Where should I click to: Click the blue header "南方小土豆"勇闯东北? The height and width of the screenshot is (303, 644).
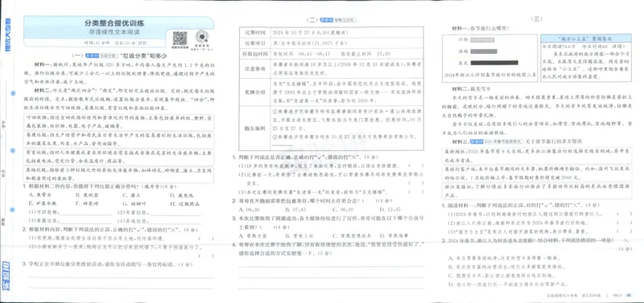[586, 38]
